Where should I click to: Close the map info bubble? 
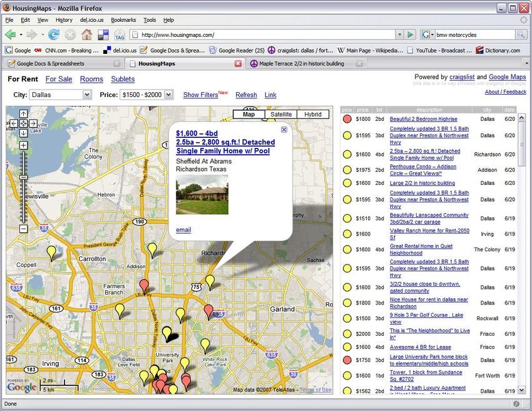pos(284,130)
